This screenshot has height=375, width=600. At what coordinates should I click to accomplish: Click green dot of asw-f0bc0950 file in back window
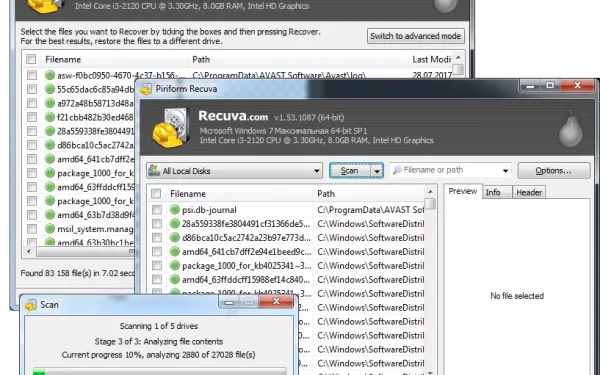click(50, 75)
